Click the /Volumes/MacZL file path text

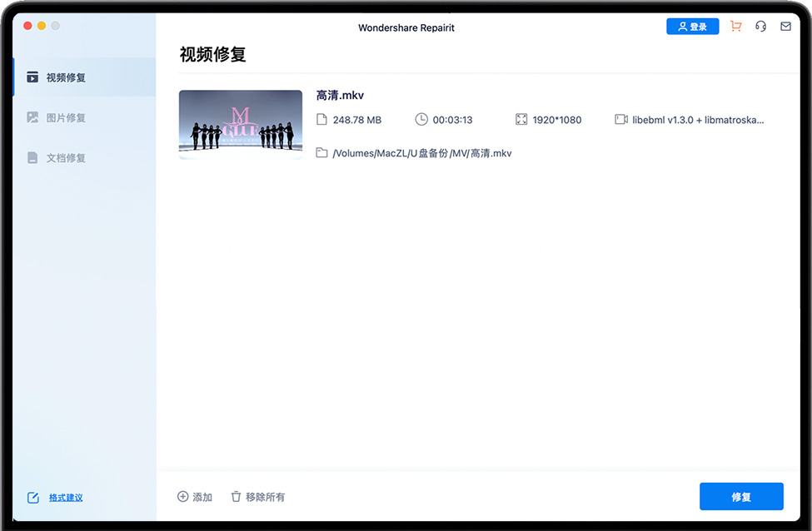421,153
